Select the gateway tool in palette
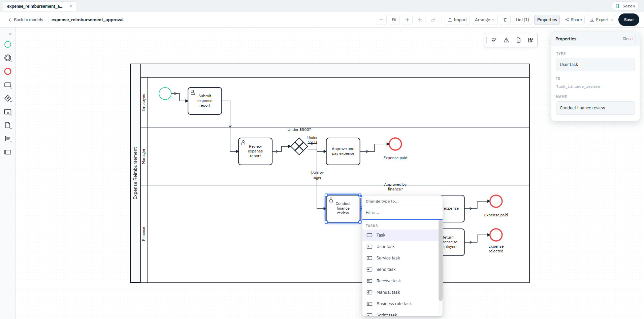 click(x=8, y=98)
